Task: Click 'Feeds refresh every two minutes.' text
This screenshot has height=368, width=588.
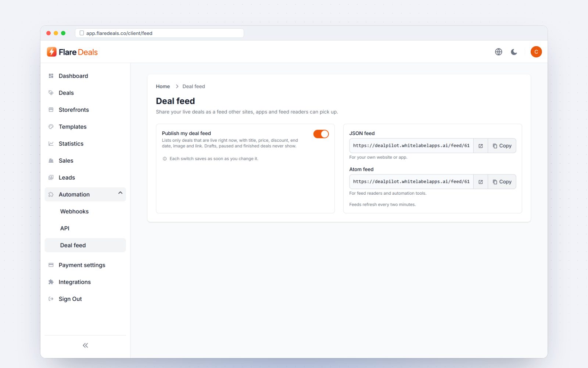Action: [382, 205]
